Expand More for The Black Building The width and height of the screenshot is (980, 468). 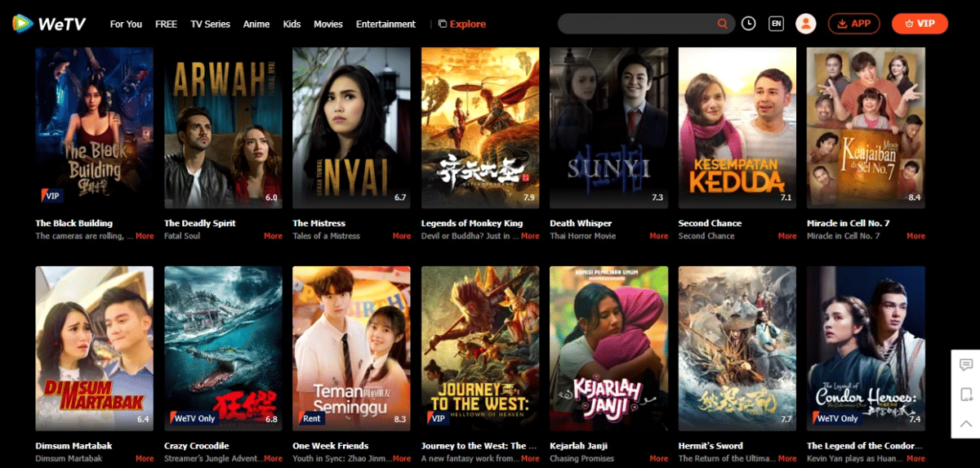tap(145, 236)
